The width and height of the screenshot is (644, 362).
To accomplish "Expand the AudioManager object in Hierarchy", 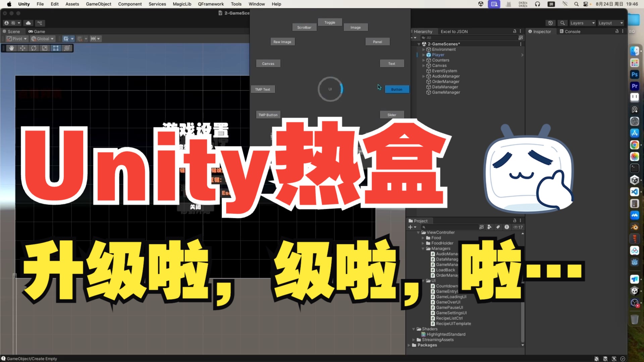I will [x=424, y=76].
